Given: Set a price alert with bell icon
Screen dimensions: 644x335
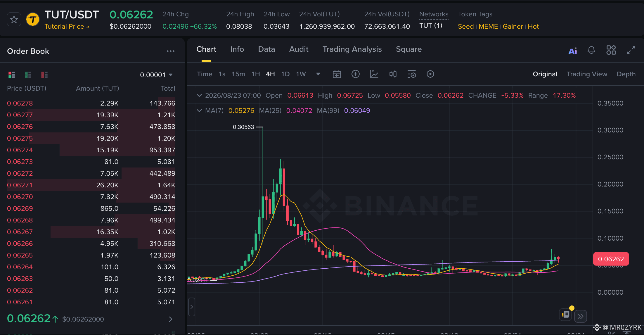Looking at the screenshot, I should click(591, 50).
